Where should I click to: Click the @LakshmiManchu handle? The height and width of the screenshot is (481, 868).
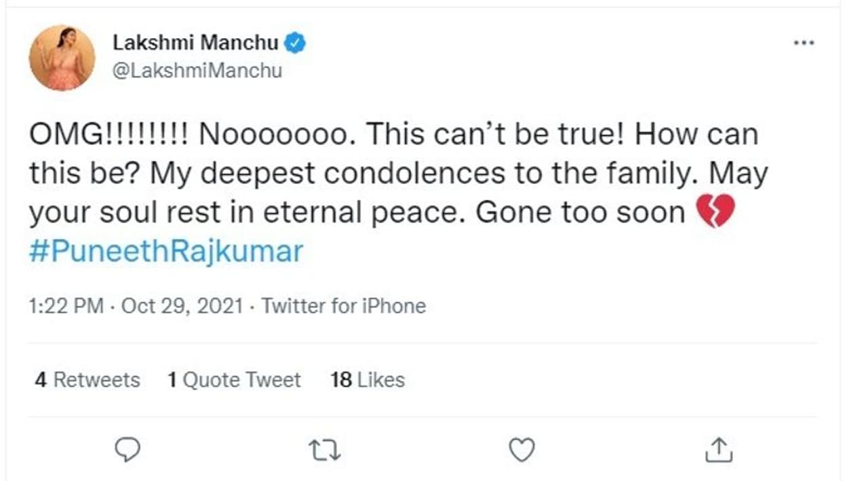point(197,70)
